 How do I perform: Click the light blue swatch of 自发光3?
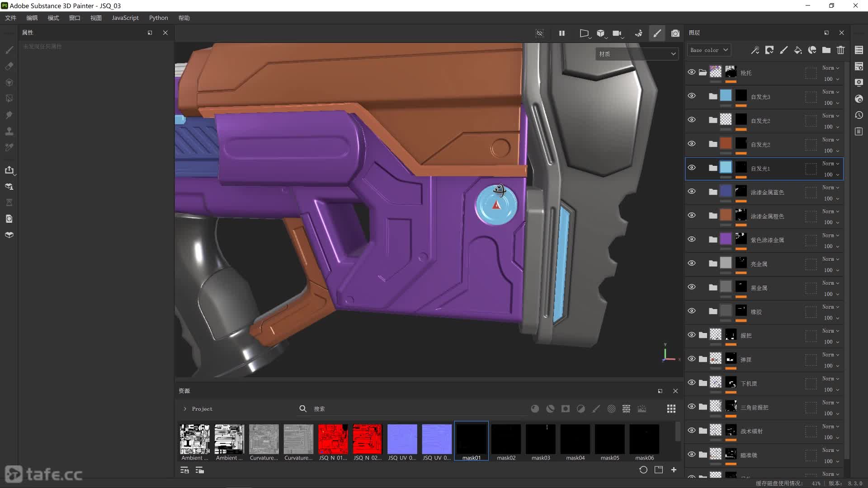point(726,95)
